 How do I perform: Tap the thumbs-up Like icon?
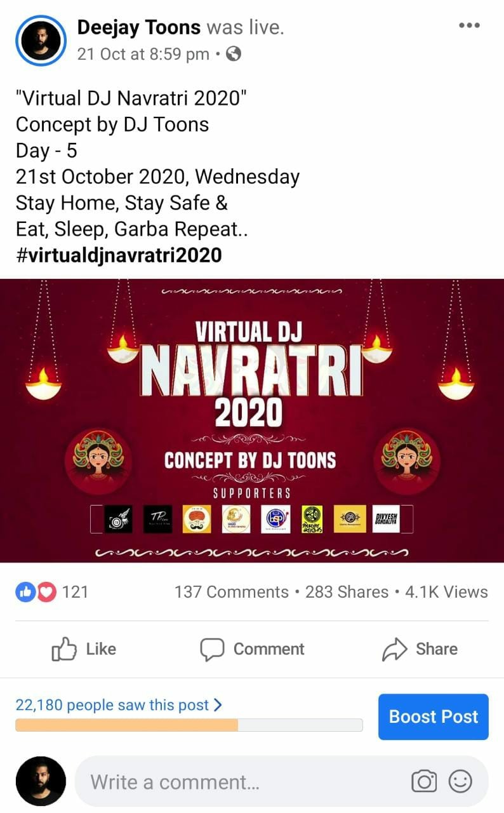64,649
